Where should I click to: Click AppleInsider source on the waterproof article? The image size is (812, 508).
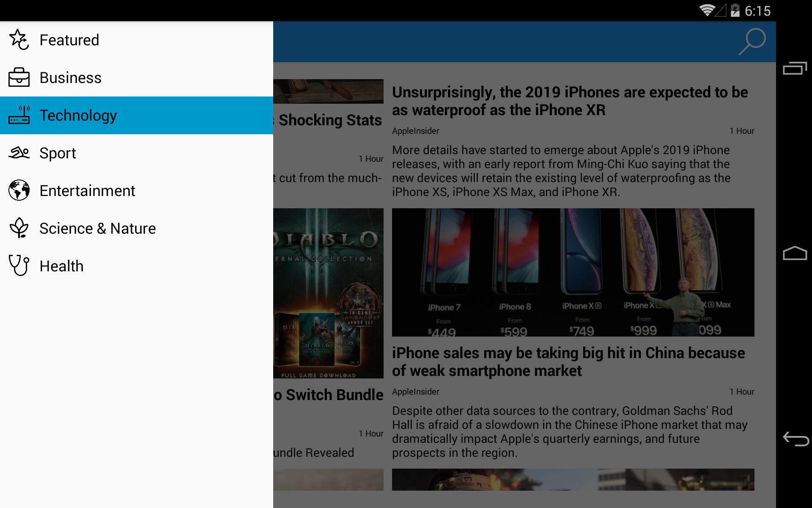coord(416,131)
